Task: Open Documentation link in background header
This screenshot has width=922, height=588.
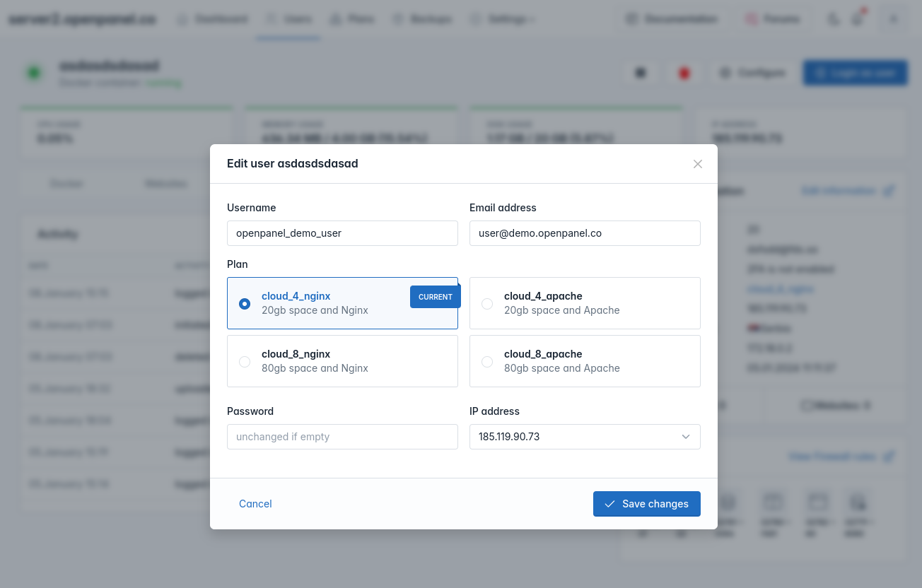Action: [x=672, y=19]
